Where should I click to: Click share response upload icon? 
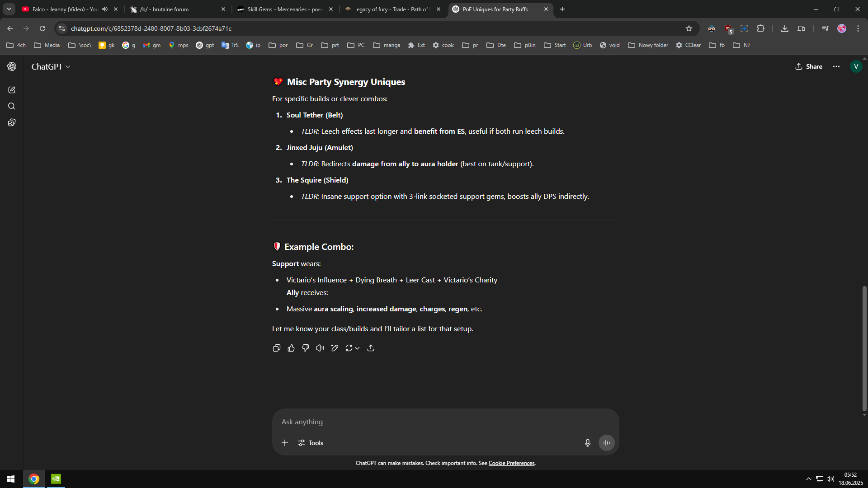click(x=371, y=348)
